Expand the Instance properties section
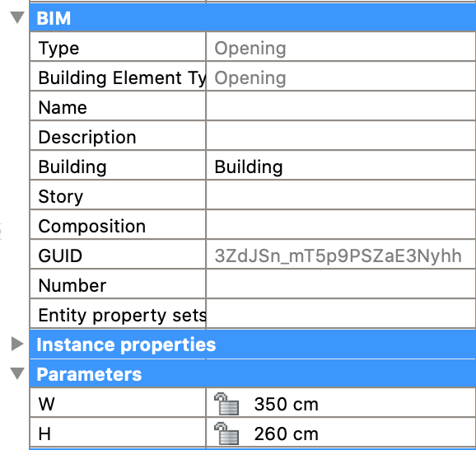The width and height of the screenshot is (476, 450). (17, 344)
